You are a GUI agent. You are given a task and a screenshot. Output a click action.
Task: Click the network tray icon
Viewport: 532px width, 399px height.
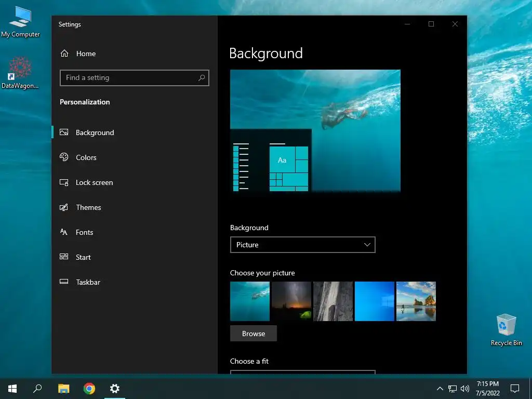pyautogui.click(x=453, y=389)
